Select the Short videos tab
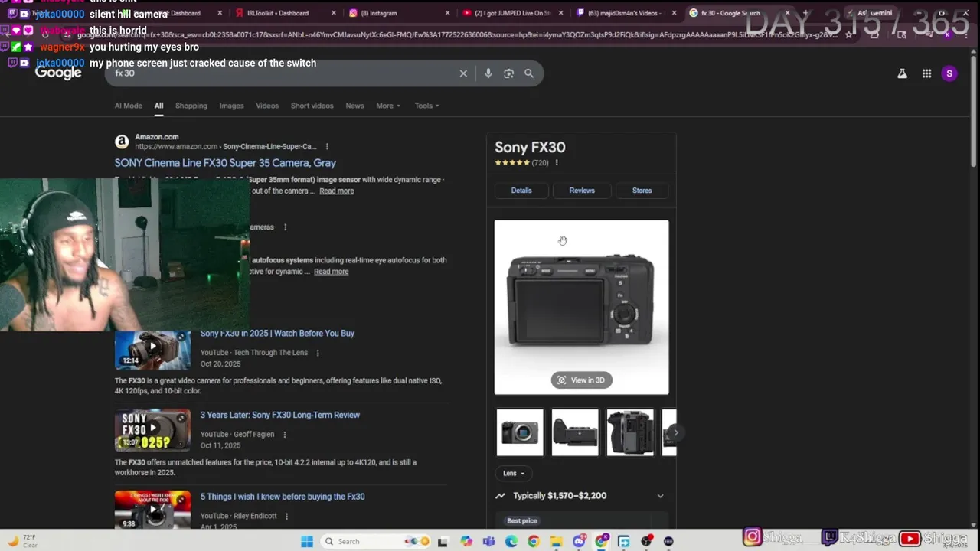Viewport: 980px width, 551px height. click(312, 106)
